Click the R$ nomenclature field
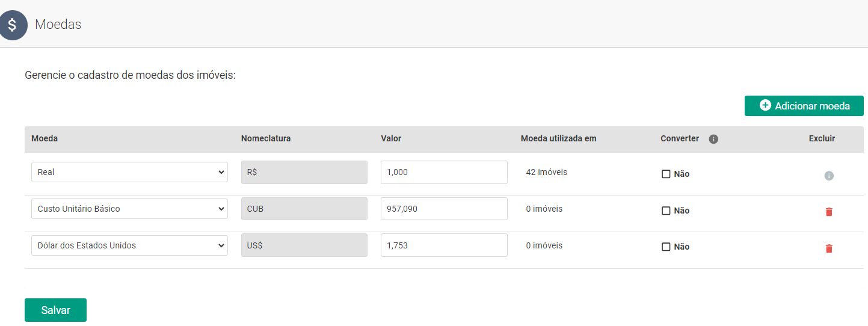 pos(304,172)
